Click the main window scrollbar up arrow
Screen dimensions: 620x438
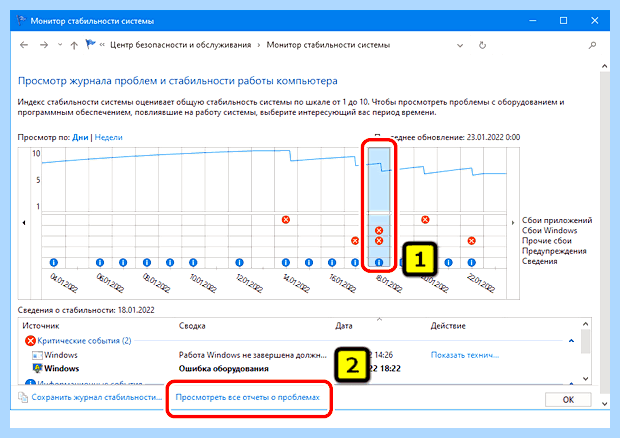604,66
